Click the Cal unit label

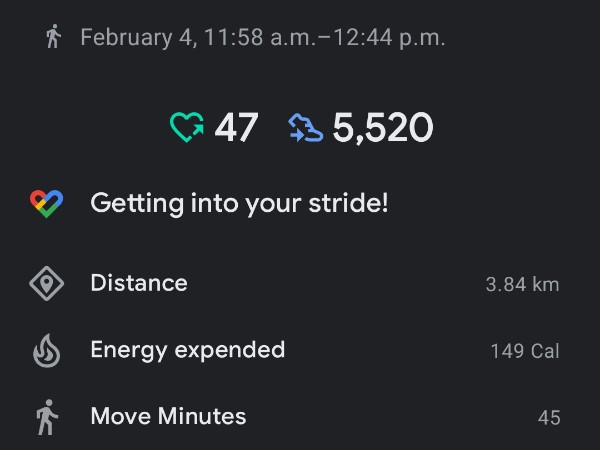tap(546, 351)
